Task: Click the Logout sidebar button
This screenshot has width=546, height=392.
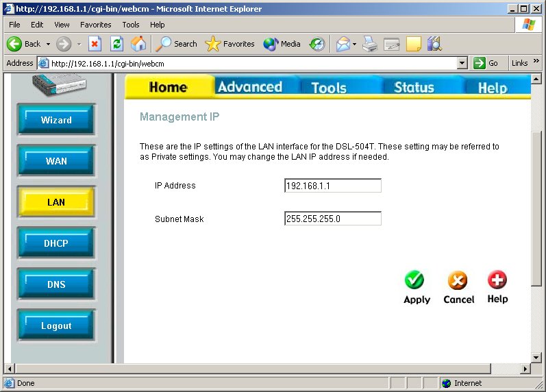Action: pyautogui.click(x=56, y=326)
